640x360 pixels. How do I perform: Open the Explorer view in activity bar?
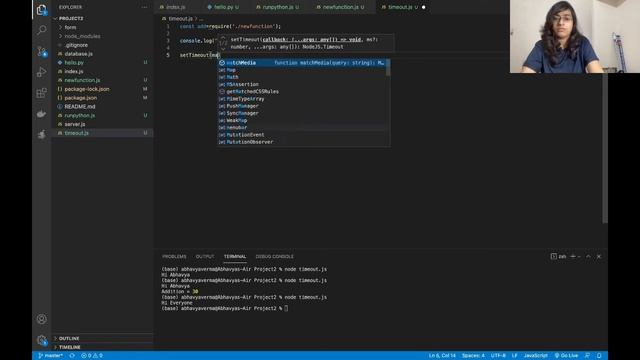(42, 9)
